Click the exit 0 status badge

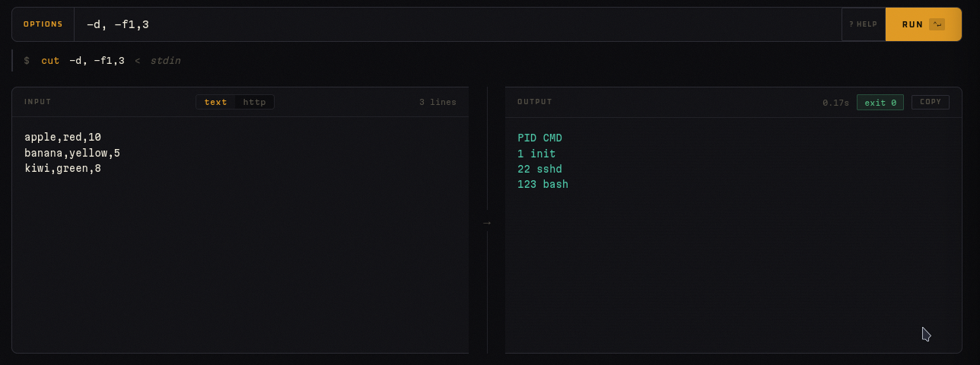880,102
